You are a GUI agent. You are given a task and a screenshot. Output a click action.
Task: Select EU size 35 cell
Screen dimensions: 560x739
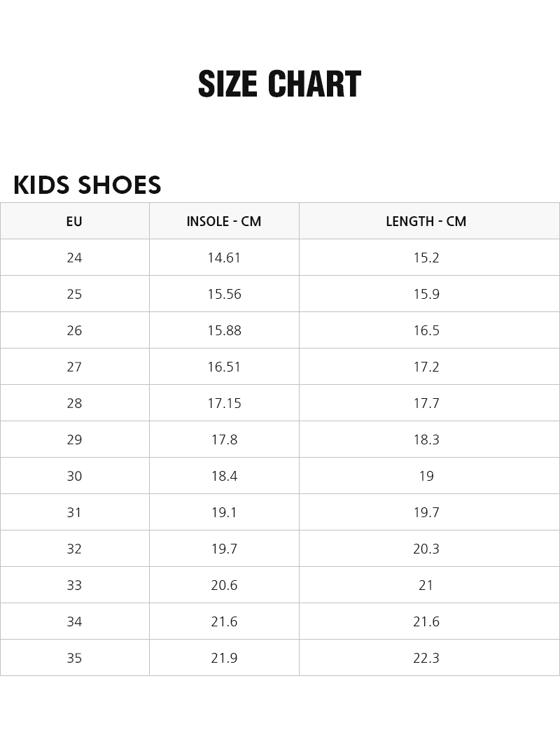[74, 658]
